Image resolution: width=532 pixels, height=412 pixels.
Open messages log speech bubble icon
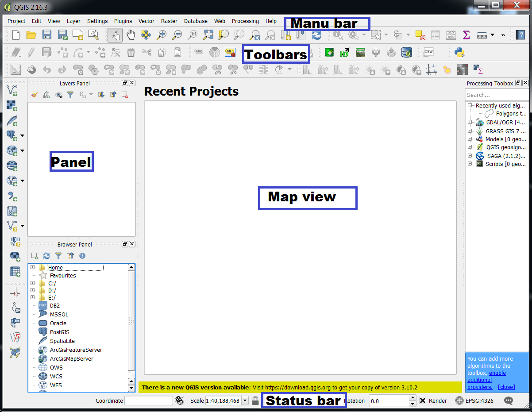(x=509, y=401)
